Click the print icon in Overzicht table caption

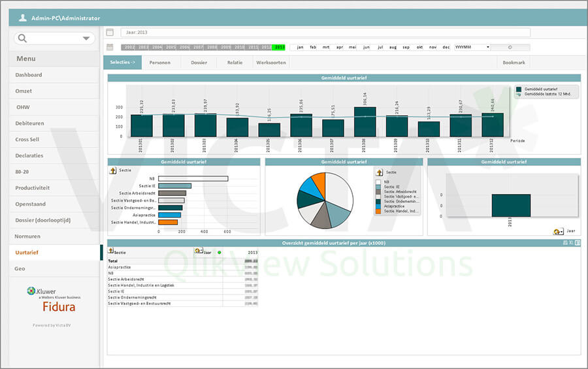[565, 243]
